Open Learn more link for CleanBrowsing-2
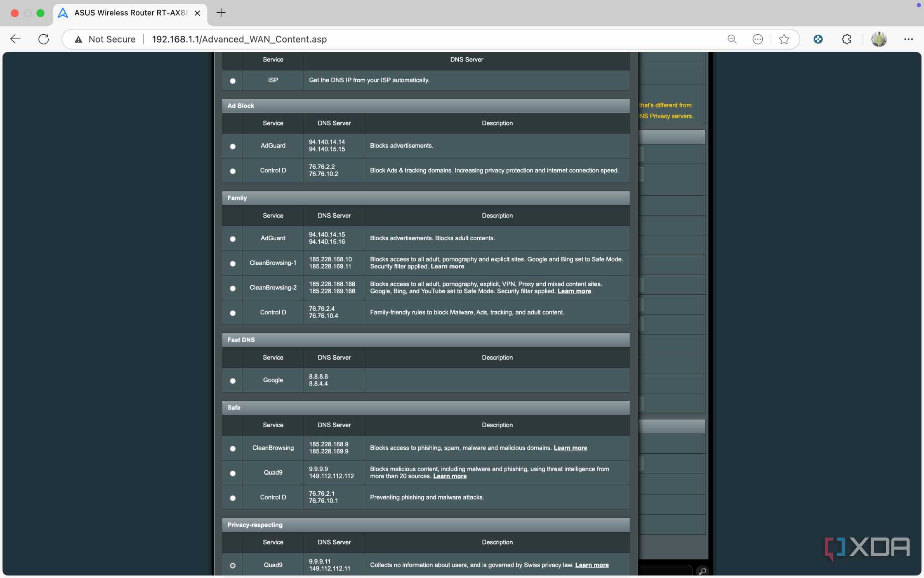Image resolution: width=924 pixels, height=578 pixels. [x=574, y=291]
